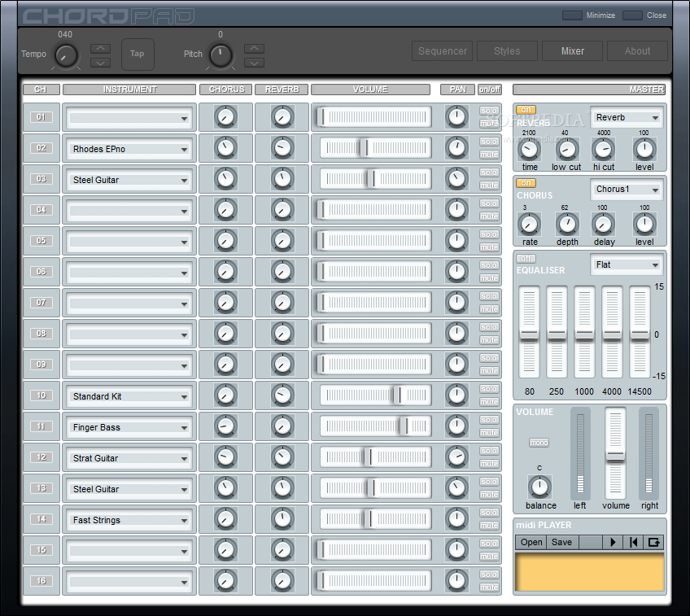Open channel 01 empty instrument dropdown

(x=130, y=118)
